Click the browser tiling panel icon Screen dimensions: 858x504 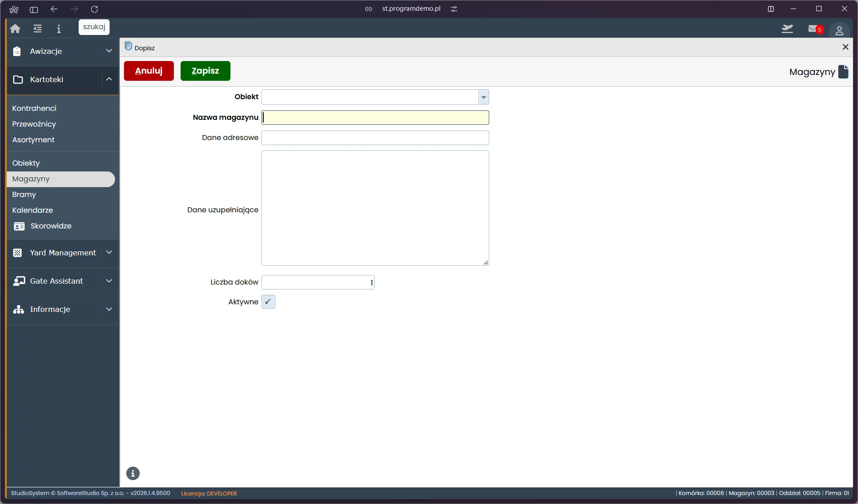[x=771, y=9]
